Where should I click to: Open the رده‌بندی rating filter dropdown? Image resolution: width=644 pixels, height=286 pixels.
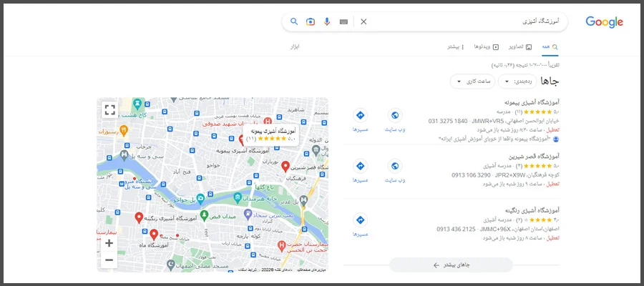pyautogui.click(x=517, y=82)
